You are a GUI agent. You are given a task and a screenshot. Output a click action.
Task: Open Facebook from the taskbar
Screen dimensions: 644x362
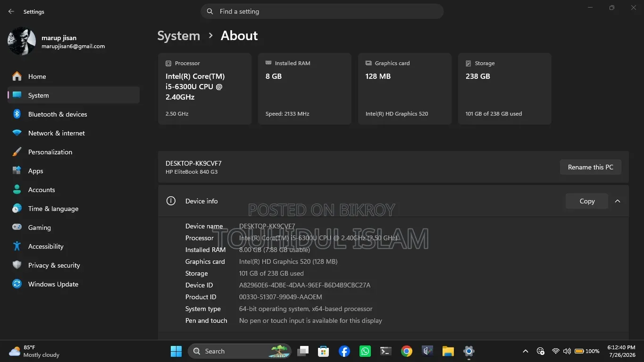pos(344,351)
